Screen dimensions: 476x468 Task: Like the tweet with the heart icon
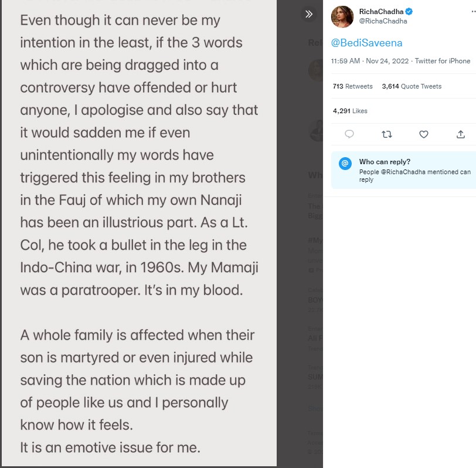pos(423,134)
